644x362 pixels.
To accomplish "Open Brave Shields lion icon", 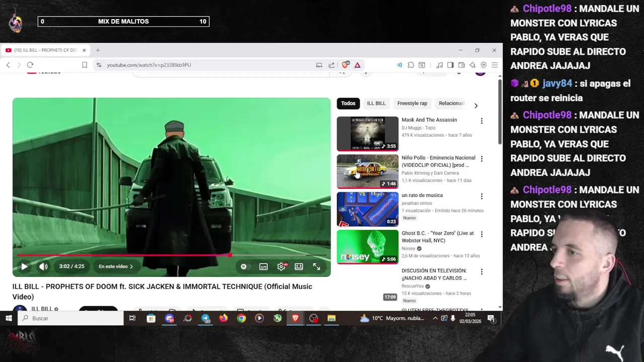I will coord(345,65).
